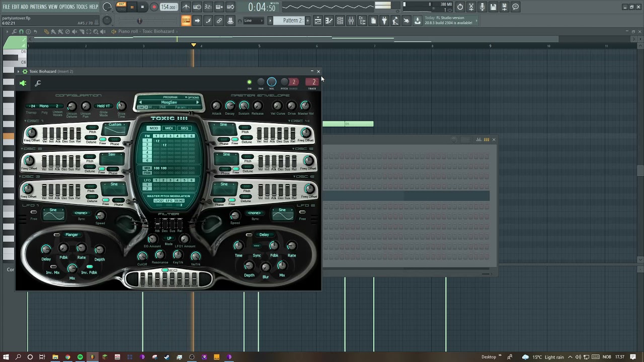The height and width of the screenshot is (362, 644).
Task: Open the playlist view icon
Action: 317,21
